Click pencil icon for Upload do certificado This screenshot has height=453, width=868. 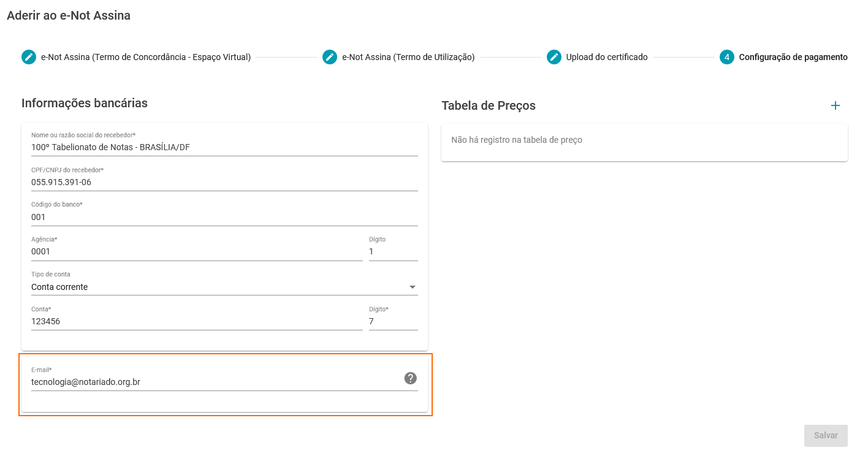click(554, 57)
